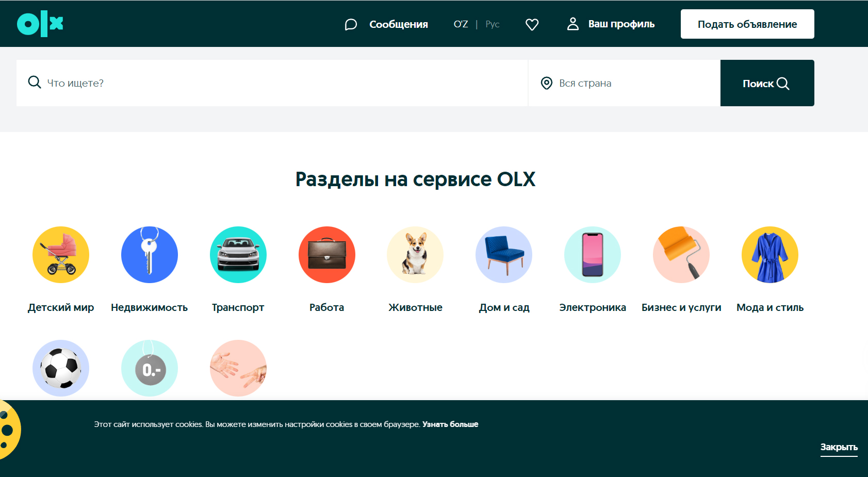Click the Бизнес и услуги paint roller

coord(681,255)
